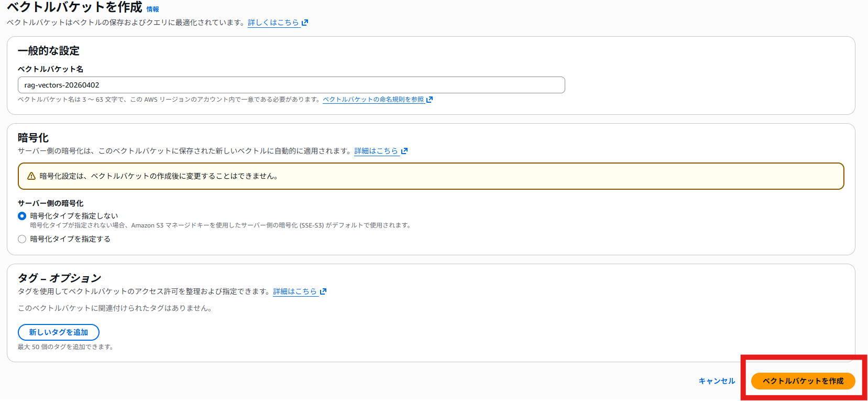Click 最大 50 個のタグを追加できます text
The width and height of the screenshot is (868, 401).
pyautogui.click(x=66, y=347)
